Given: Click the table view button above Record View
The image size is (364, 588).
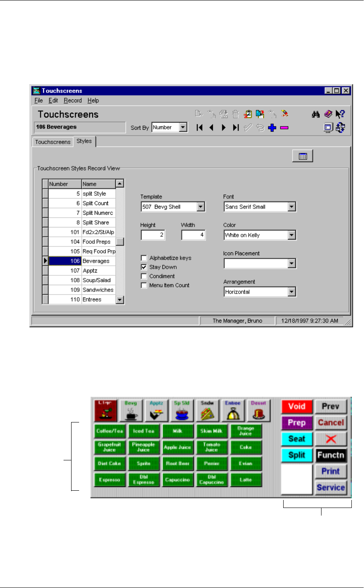Looking at the screenshot, I should pyautogui.click(x=303, y=156).
